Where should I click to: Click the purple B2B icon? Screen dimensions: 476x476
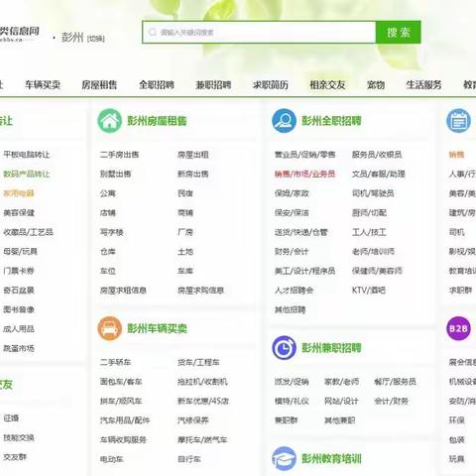(x=458, y=328)
